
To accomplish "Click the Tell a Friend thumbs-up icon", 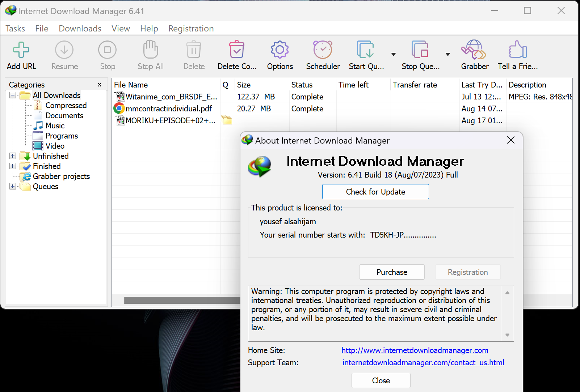I will pos(518,50).
